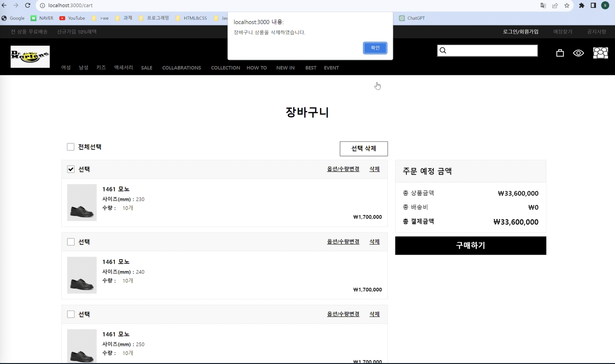Bookmark this page with star icon
The width and height of the screenshot is (615, 364).
567,5
